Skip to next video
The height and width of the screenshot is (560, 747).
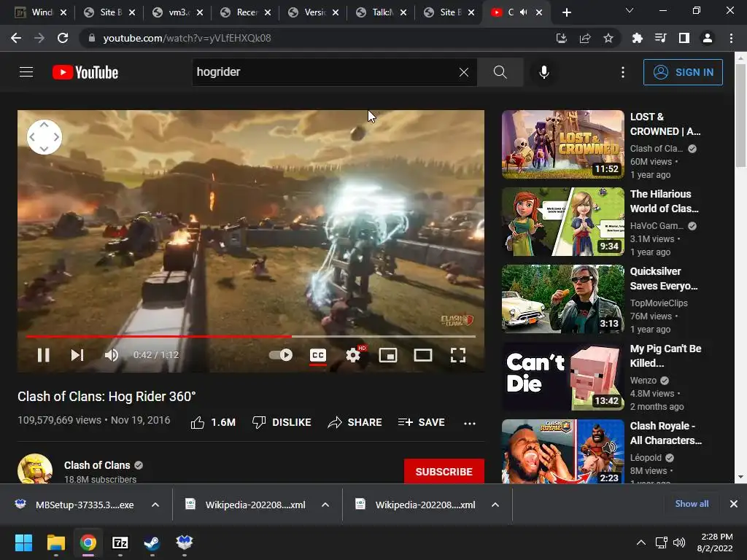point(77,355)
